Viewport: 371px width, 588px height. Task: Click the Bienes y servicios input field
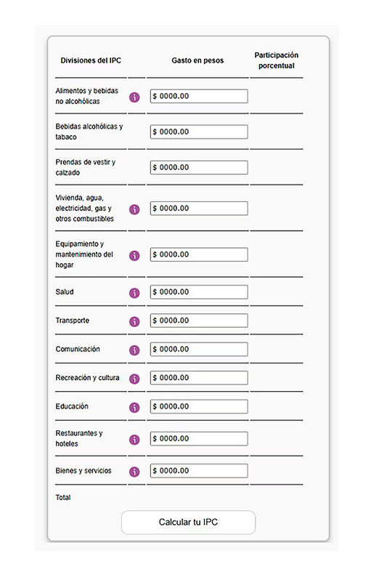[199, 471]
